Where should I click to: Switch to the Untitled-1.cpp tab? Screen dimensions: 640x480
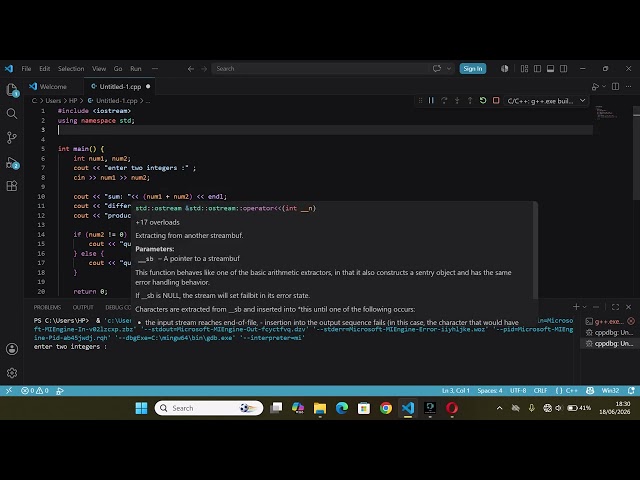click(x=120, y=87)
